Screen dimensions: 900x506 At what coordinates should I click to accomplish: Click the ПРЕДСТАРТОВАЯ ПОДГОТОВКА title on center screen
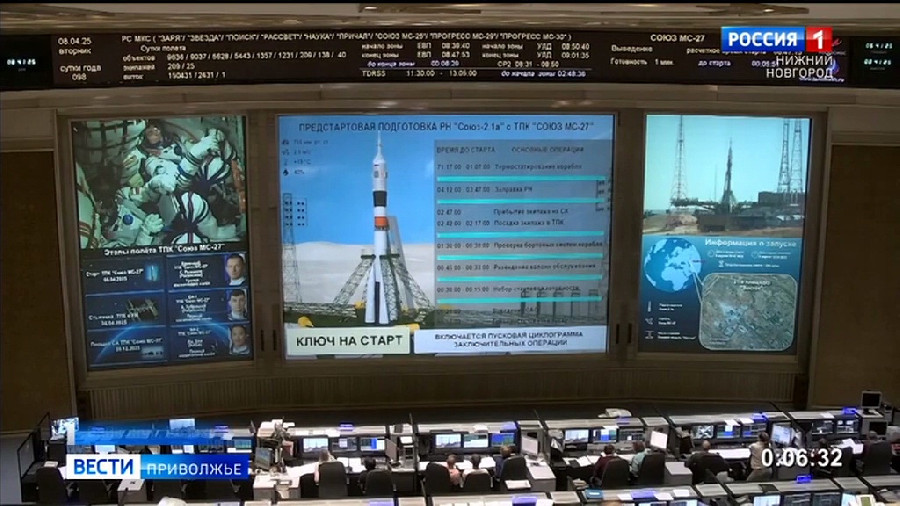click(446, 127)
